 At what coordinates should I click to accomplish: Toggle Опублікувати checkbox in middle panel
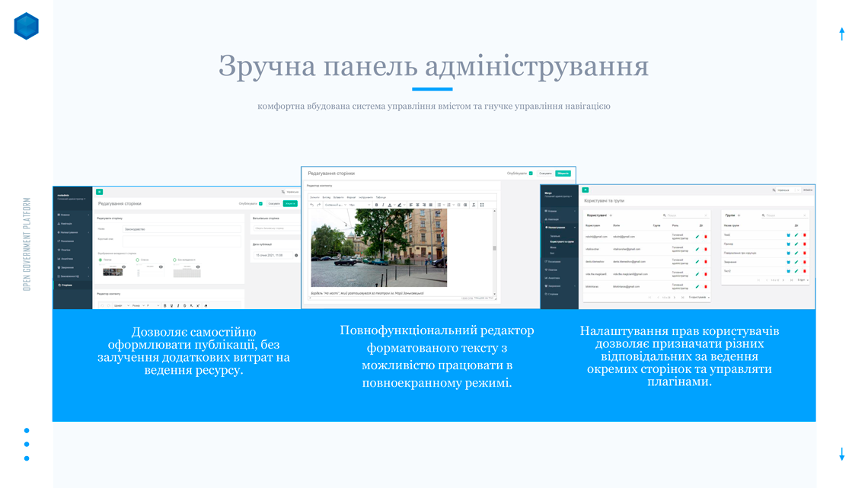click(x=531, y=173)
